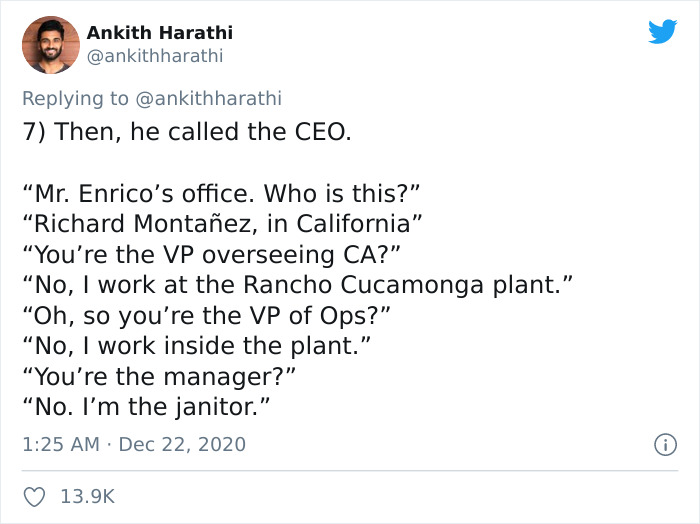This screenshot has width=700, height=524.
Task: Click the 'I'm the janitor' line
Action: [147, 407]
